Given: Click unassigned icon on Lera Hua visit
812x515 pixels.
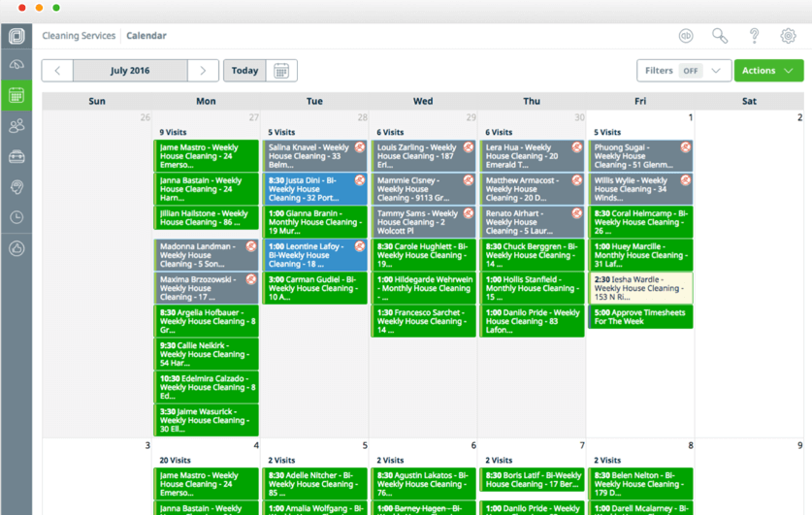Looking at the screenshot, I should coord(577,147).
